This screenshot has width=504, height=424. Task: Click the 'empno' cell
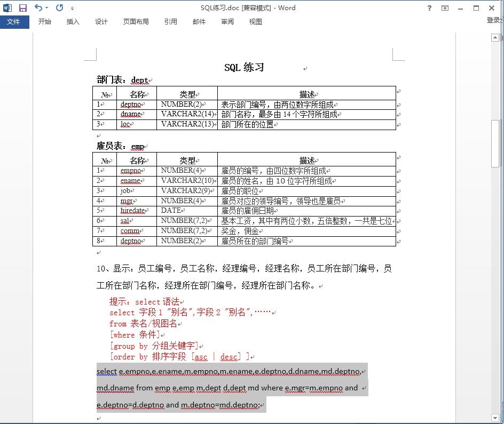click(x=137, y=171)
